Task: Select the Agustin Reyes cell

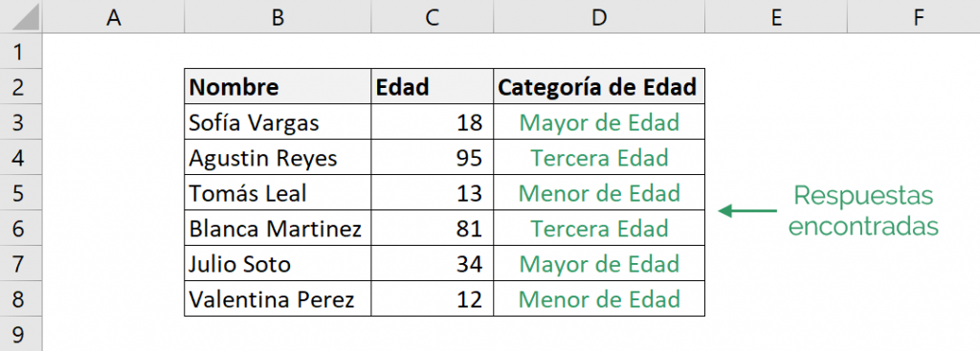Action: (x=278, y=157)
